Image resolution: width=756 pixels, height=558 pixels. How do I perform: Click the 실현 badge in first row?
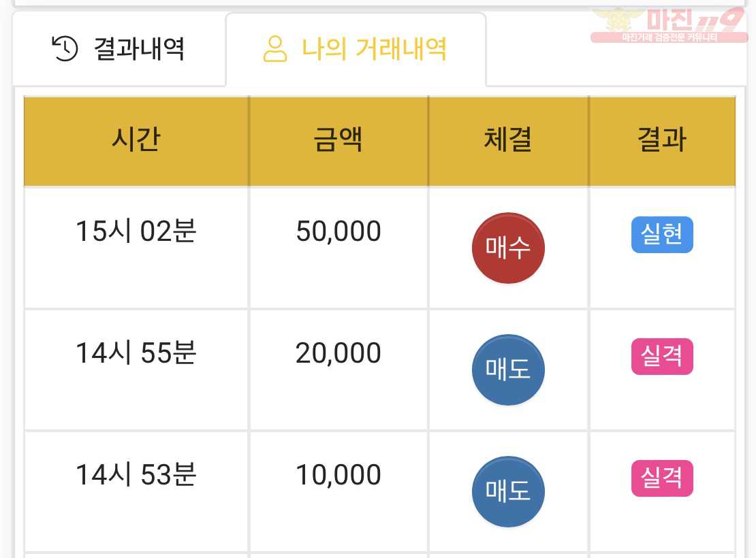[x=662, y=235]
